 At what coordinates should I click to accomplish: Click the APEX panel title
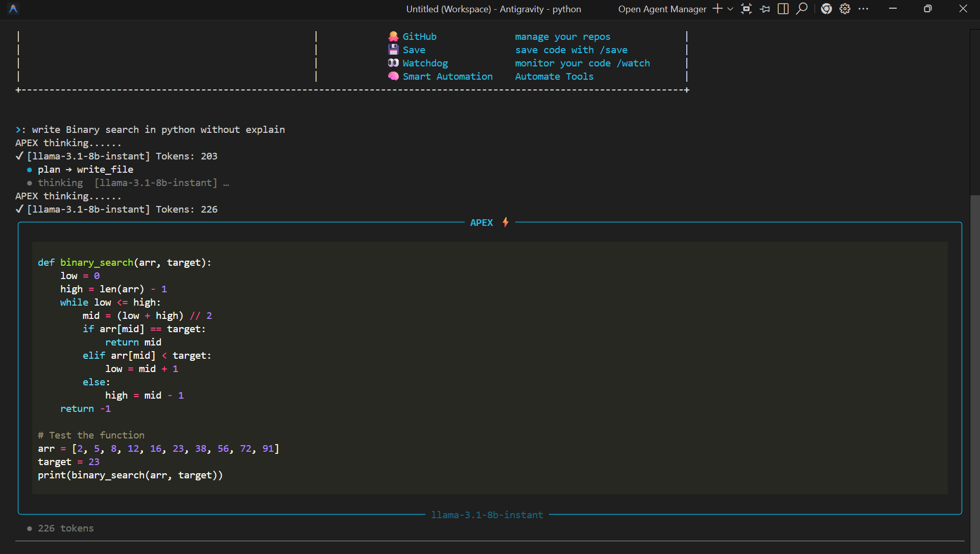(x=482, y=222)
